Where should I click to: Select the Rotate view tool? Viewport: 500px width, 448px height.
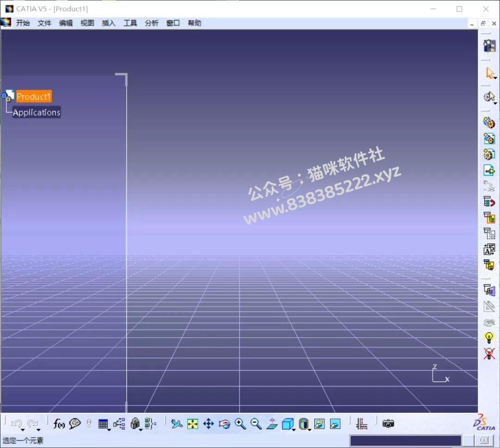coord(225,424)
